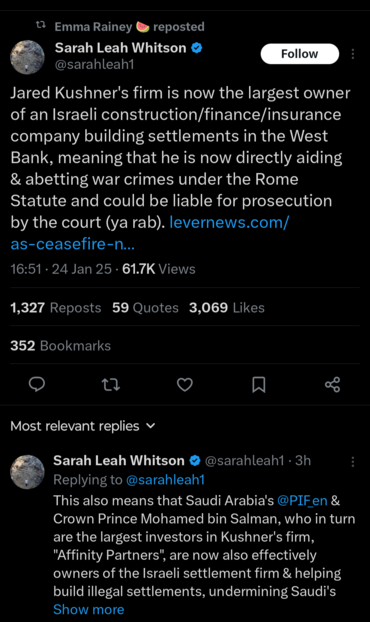Bookmark the tweet using the bookmark icon
The height and width of the screenshot is (622, 370).
point(259,384)
